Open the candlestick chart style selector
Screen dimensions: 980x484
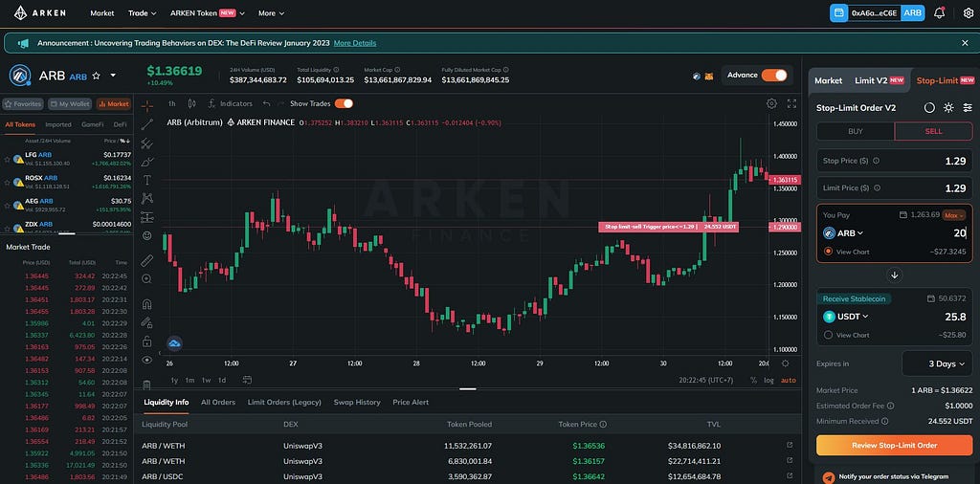[191, 103]
